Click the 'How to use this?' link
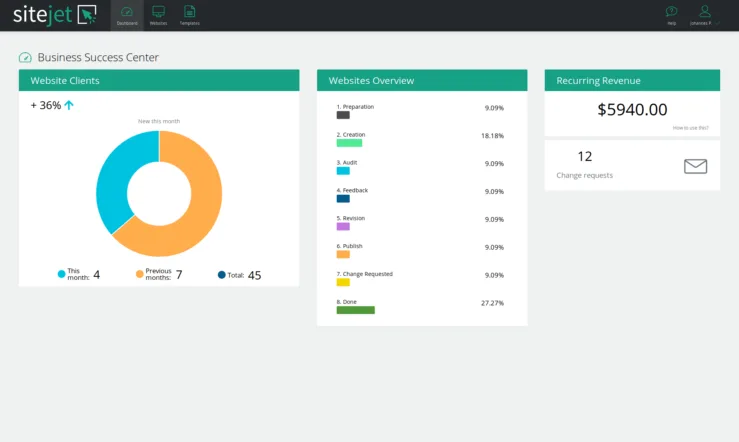The height and width of the screenshot is (442, 739). click(690, 128)
